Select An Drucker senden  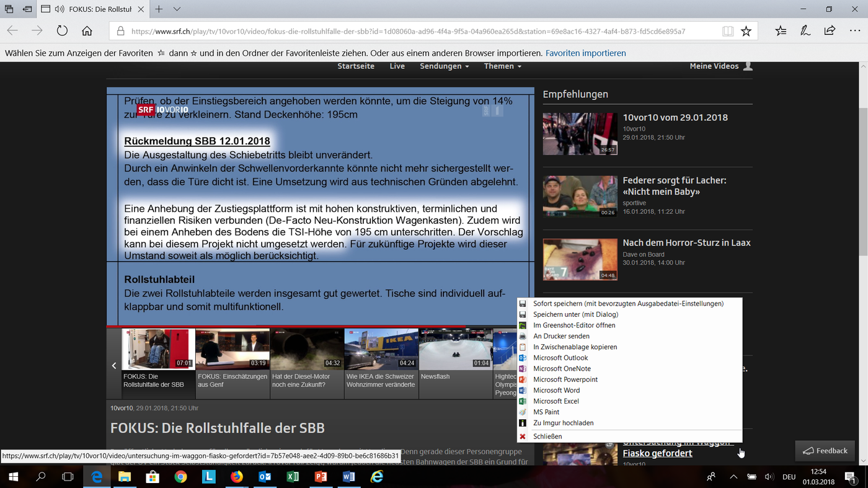pos(629,336)
